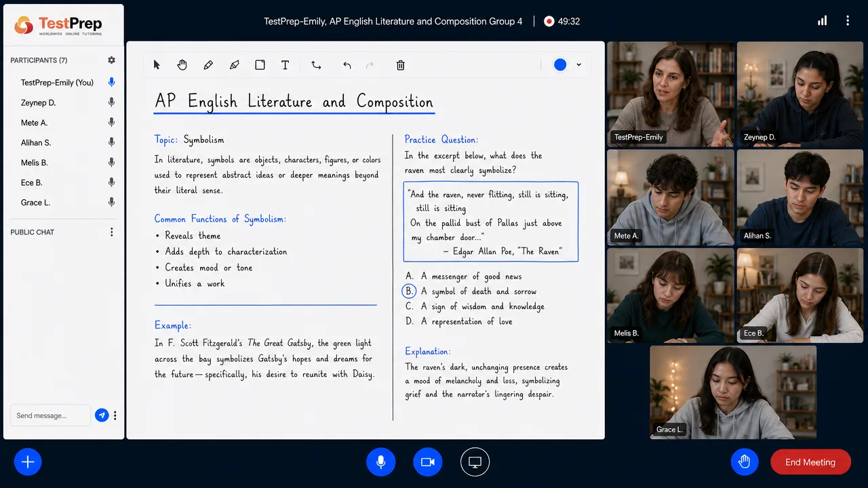
Task: Select the pencil drawing tool
Action: pos(208,65)
